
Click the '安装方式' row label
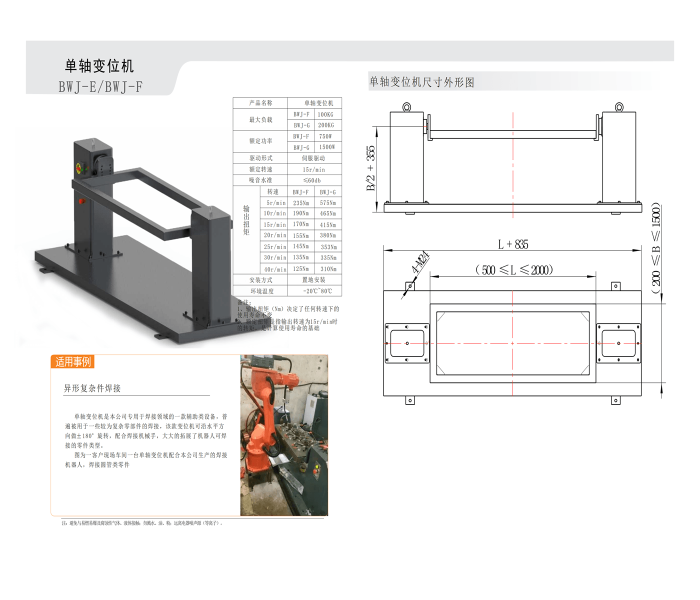(x=260, y=280)
